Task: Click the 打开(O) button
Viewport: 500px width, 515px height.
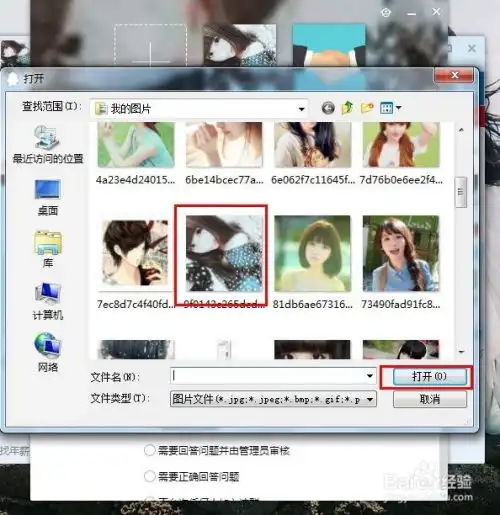Action: (x=430, y=377)
